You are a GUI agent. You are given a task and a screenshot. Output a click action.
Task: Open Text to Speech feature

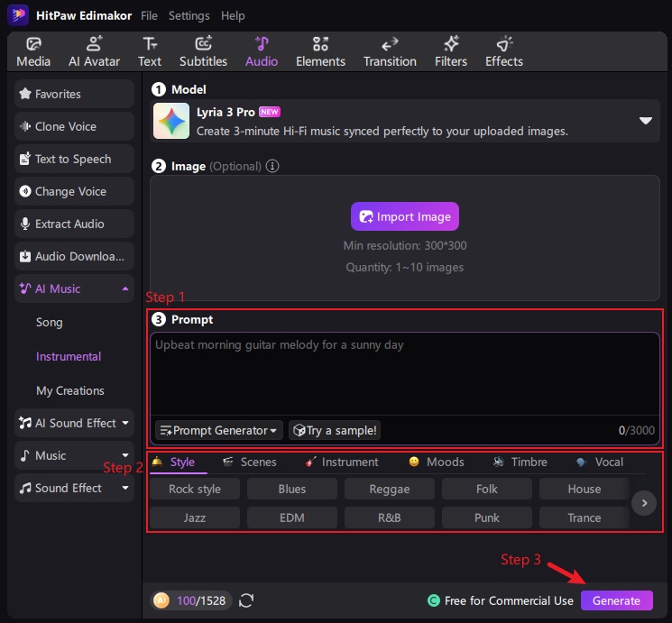74,159
